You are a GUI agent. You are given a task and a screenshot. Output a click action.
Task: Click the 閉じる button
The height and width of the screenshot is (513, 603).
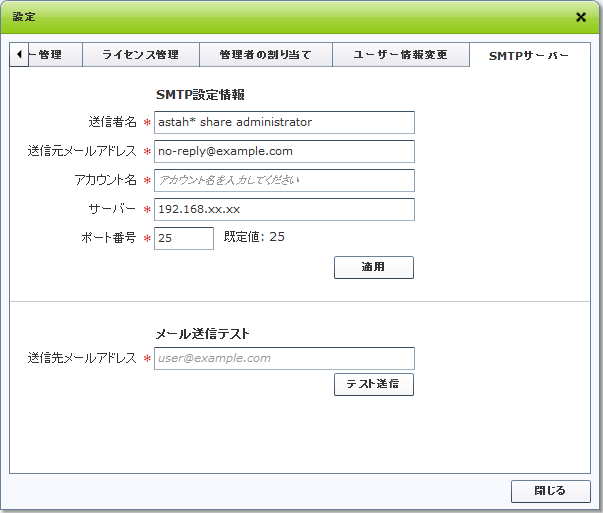pos(551,491)
